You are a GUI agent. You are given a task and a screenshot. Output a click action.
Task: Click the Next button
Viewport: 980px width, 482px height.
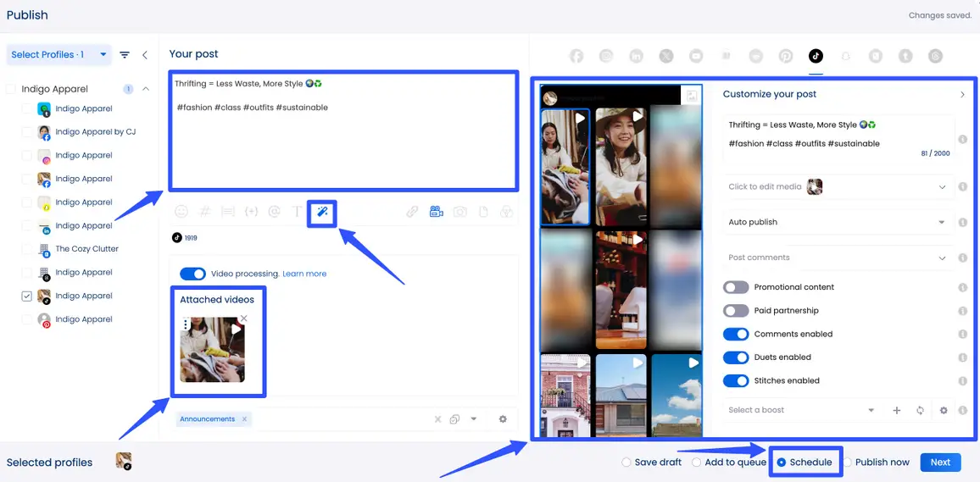(940, 463)
